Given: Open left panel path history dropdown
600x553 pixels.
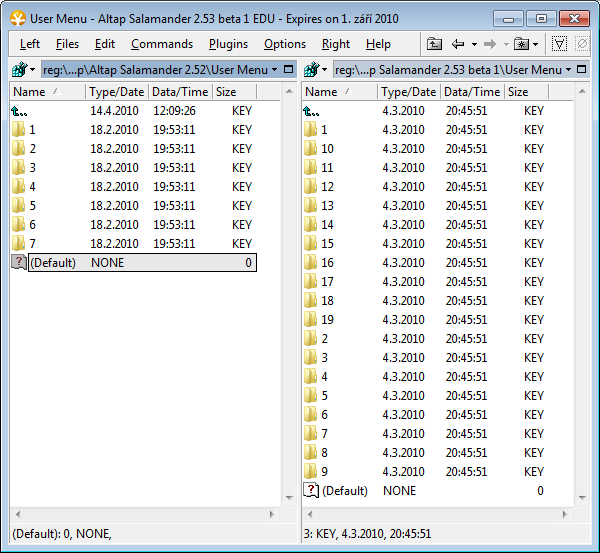Looking at the screenshot, I should point(275,70).
